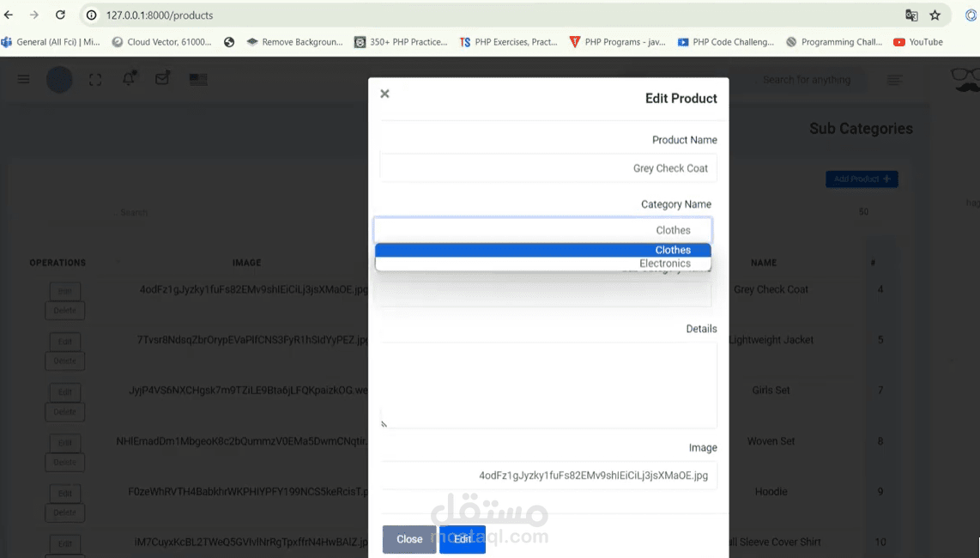This screenshot has width=980, height=558.
Task: Sort by IMAGE column header
Action: coord(247,263)
